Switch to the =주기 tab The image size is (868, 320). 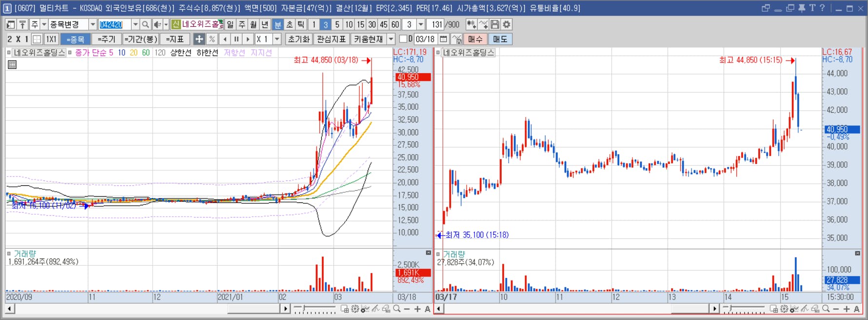tap(106, 39)
